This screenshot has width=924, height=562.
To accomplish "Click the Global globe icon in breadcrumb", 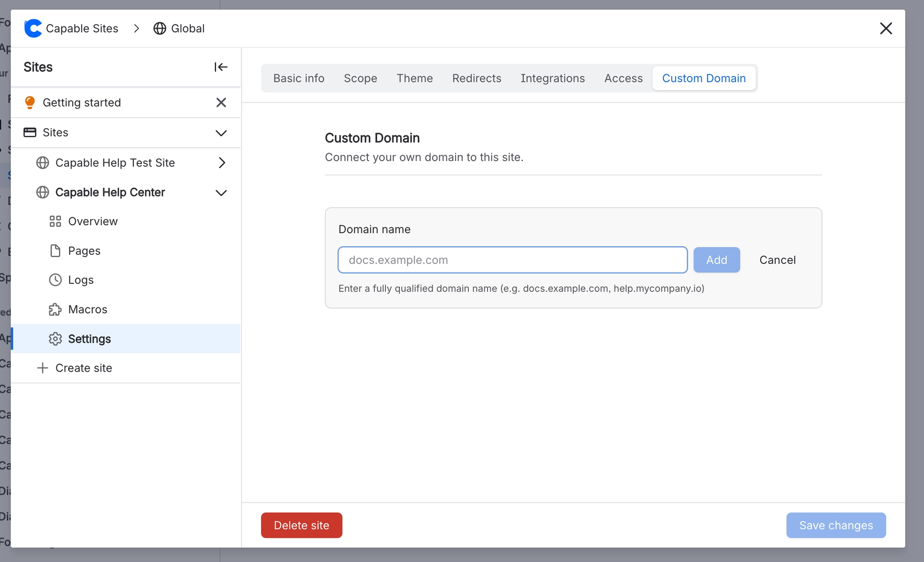I will [160, 28].
